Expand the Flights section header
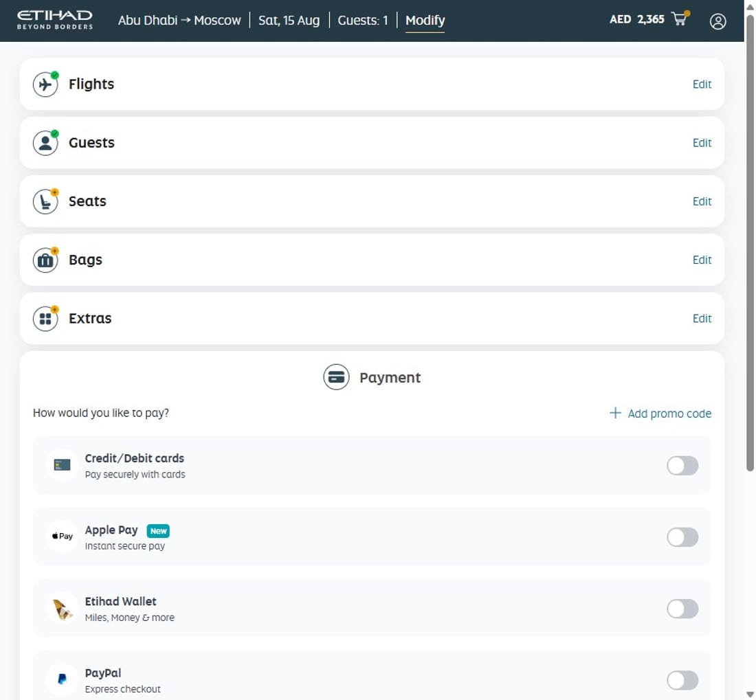Viewport: 756px width, 700px height. tap(372, 84)
